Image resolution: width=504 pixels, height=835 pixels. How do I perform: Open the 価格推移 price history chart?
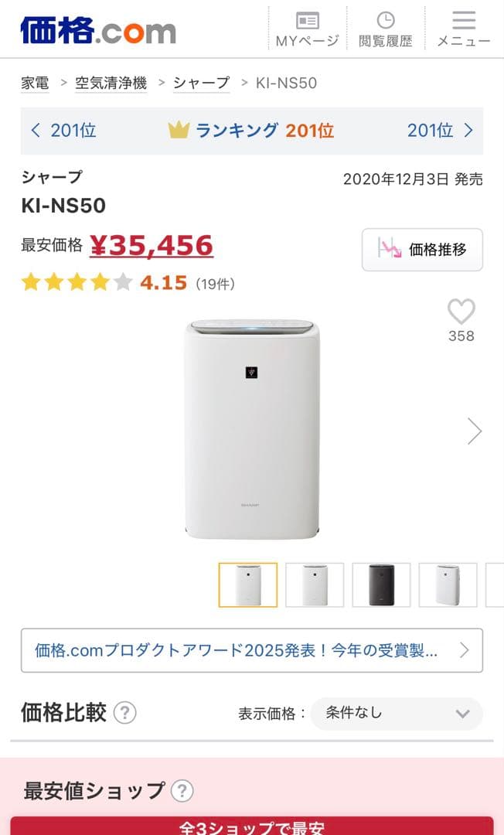pos(422,249)
